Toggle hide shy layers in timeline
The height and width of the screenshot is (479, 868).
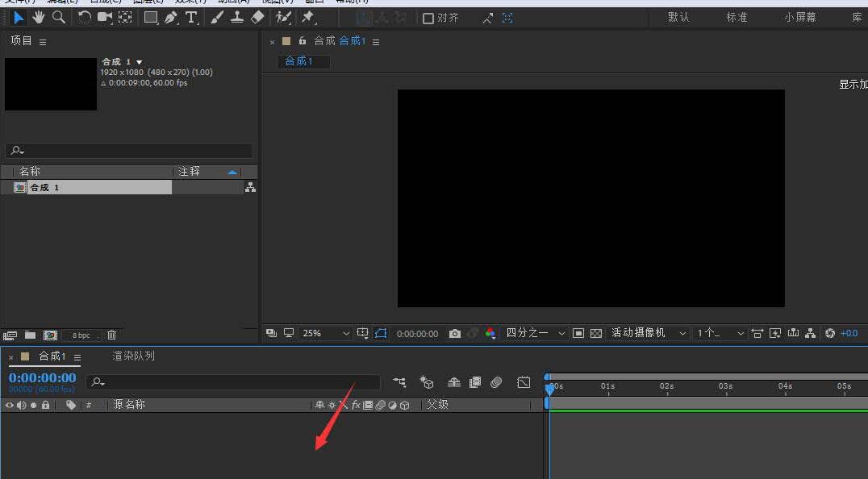click(454, 382)
